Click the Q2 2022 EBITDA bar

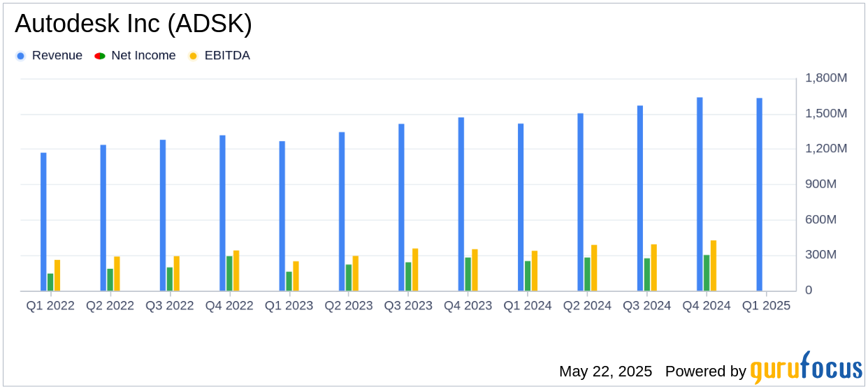point(117,274)
